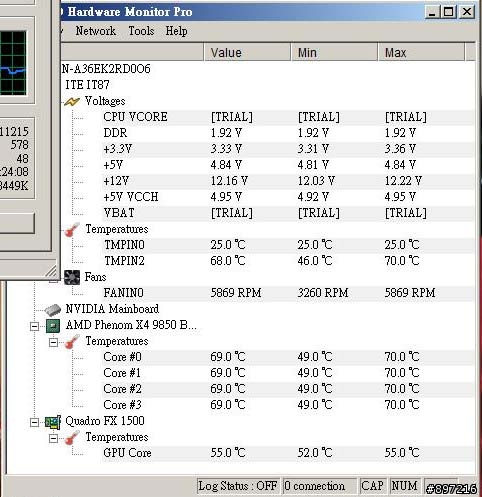Collapse the Quadro FX 1500 Temperatures group
482x497 pixels.
(53, 438)
